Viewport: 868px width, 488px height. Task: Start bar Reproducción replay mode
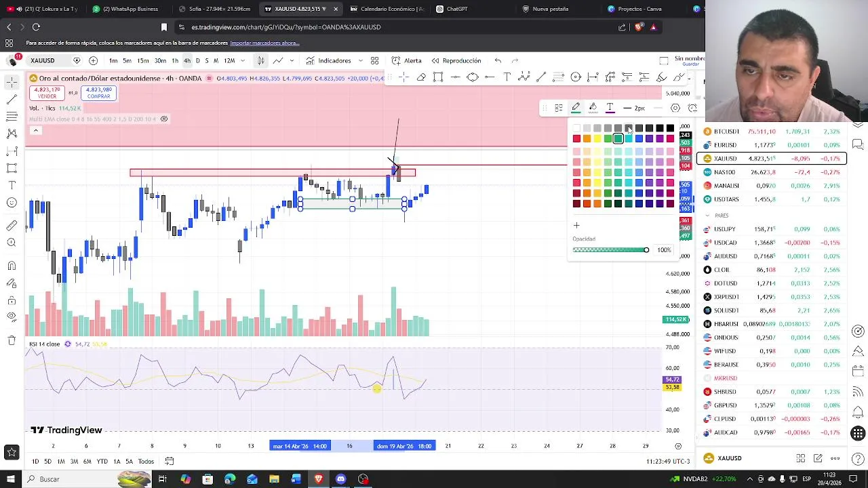(456, 60)
